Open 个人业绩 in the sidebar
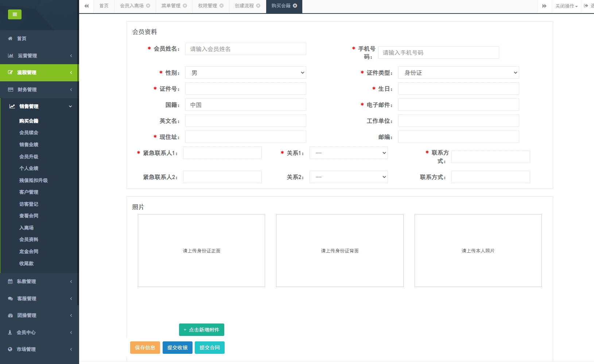 coord(29,168)
